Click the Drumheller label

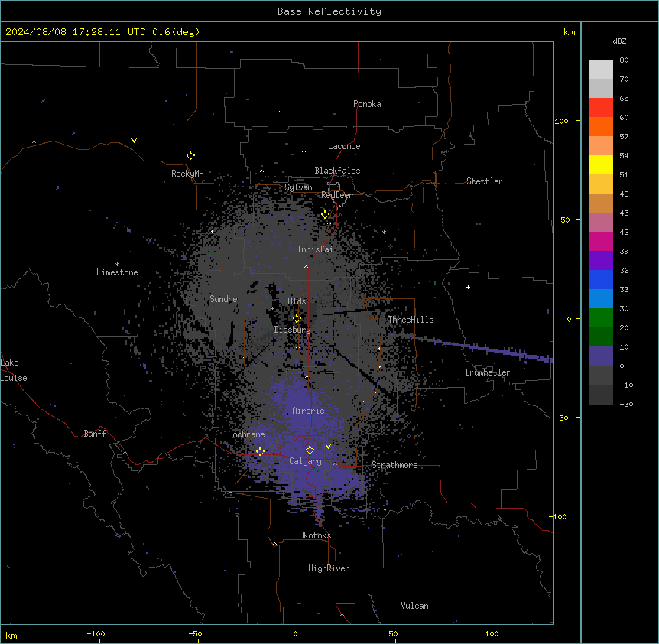488,372
